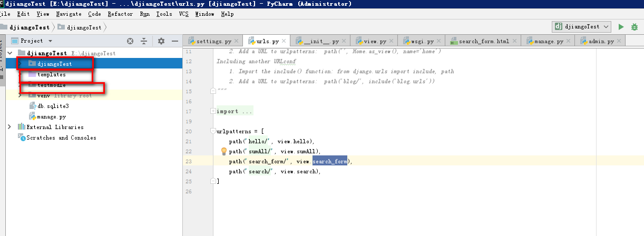Close the settings.py tab
644x236 pixels.
(236, 41)
